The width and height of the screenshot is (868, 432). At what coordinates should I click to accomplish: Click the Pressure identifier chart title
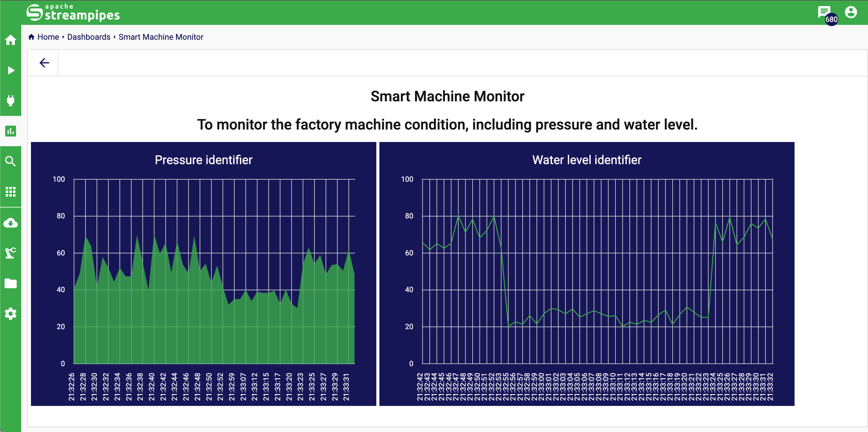[x=203, y=160]
